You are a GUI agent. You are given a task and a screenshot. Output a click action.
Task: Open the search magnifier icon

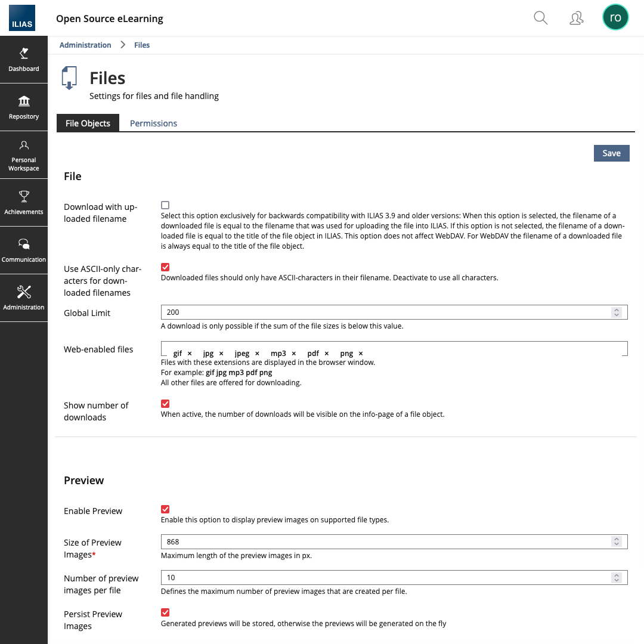point(540,18)
